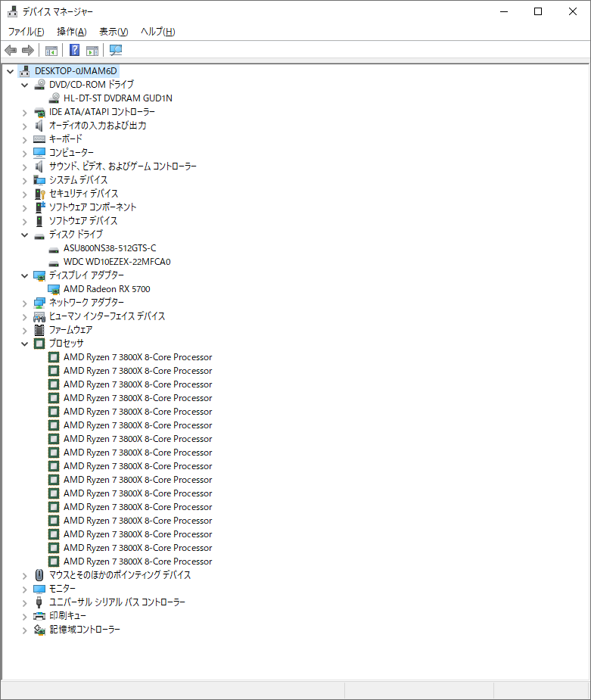Expand the マウスとそのほかのポインティング デバイス category
This screenshot has height=700, width=591.
tap(24, 575)
